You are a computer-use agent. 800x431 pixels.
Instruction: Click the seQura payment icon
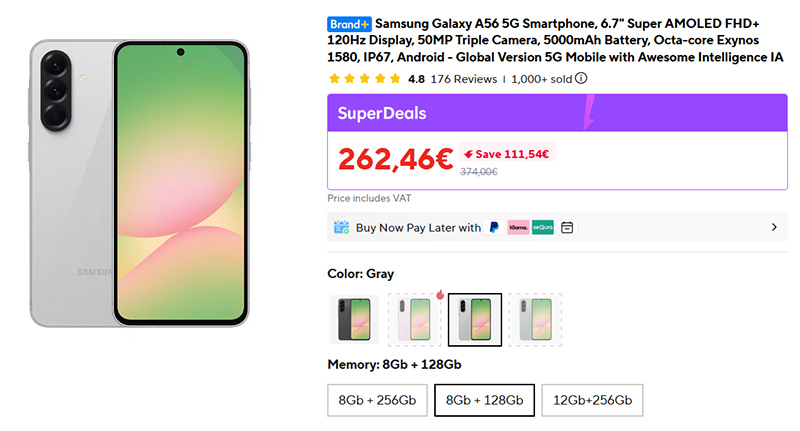(x=543, y=228)
